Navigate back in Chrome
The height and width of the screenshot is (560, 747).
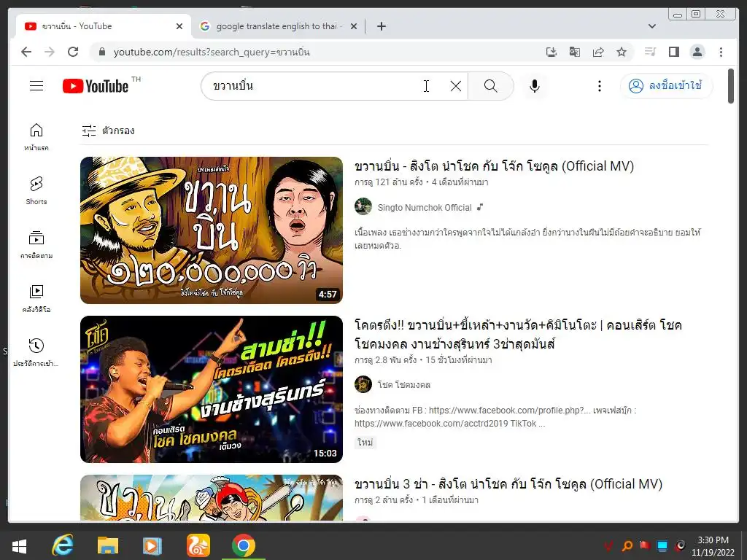26,52
